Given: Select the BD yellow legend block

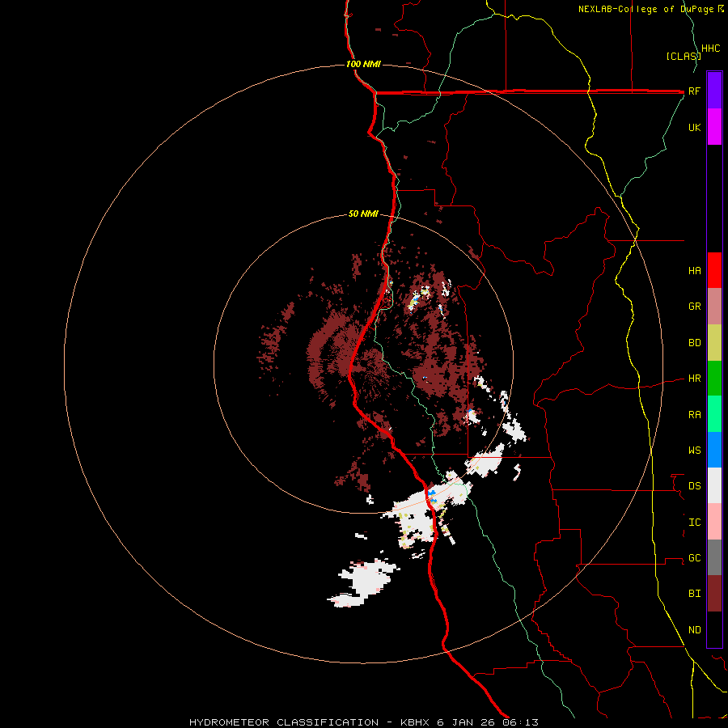Looking at the screenshot, I should coord(714,343).
